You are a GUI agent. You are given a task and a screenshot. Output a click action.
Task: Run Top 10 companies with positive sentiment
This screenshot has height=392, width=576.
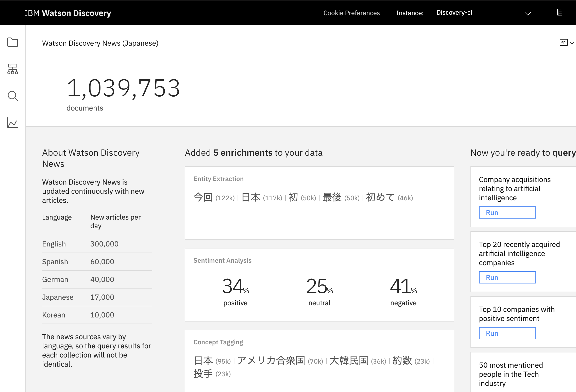(x=507, y=333)
